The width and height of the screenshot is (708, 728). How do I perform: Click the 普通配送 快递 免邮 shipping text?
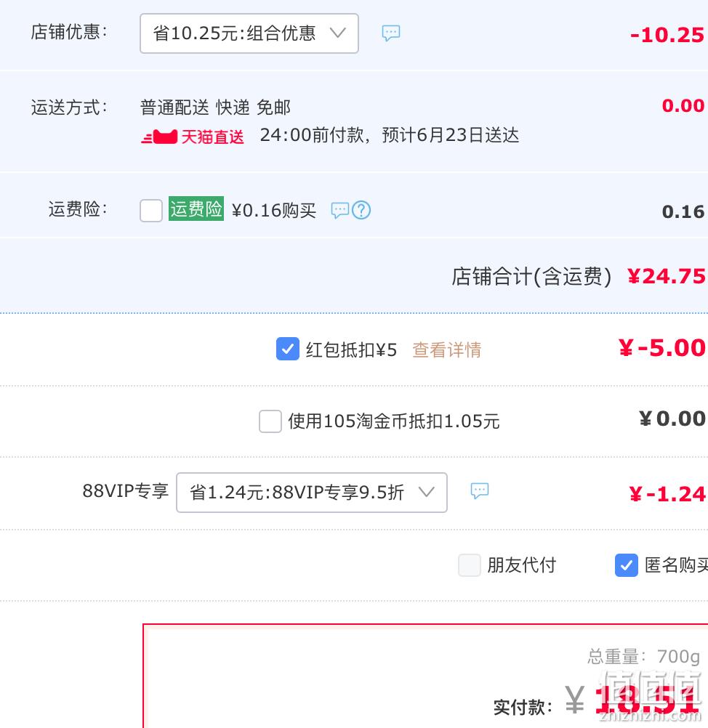215,108
